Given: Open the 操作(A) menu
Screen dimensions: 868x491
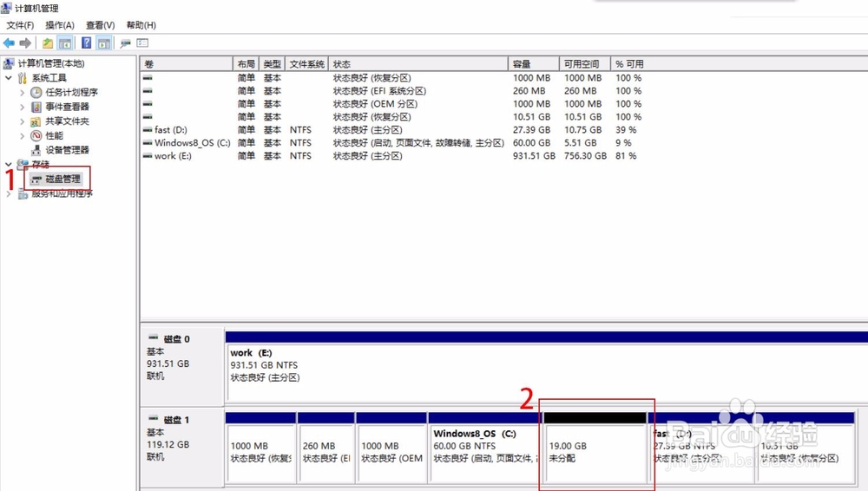Looking at the screenshot, I should pyautogui.click(x=60, y=25).
